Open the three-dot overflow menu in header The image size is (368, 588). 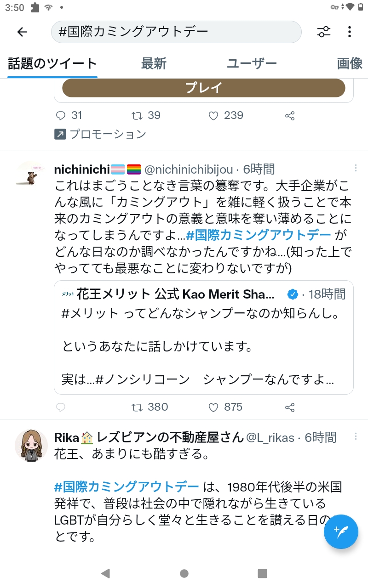pyautogui.click(x=350, y=32)
